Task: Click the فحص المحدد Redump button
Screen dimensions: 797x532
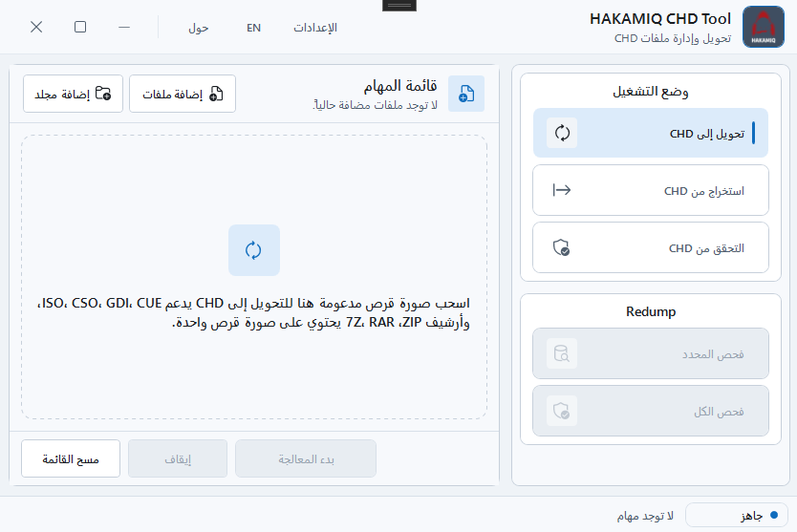Action: (650, 353)
